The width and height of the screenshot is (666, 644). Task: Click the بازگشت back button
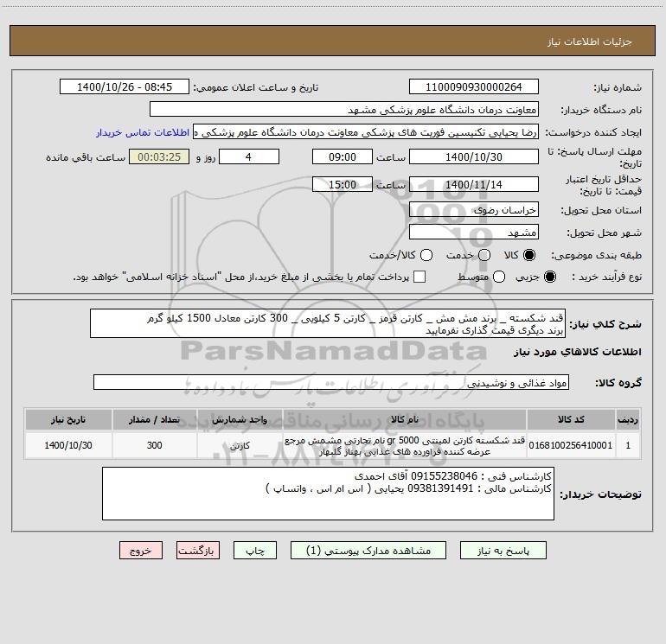(x=198, y=551)
